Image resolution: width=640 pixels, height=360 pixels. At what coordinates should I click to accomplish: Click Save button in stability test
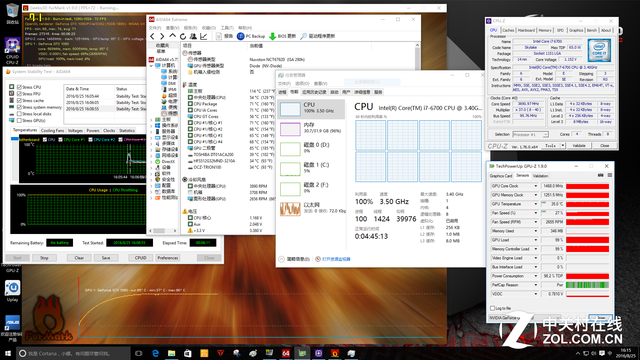click(106, 258)
